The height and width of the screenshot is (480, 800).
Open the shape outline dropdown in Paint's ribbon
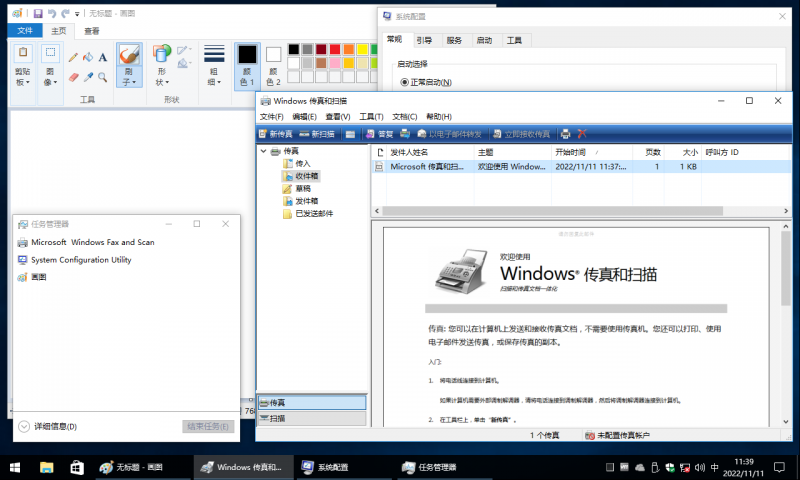[x=184, y=50]
